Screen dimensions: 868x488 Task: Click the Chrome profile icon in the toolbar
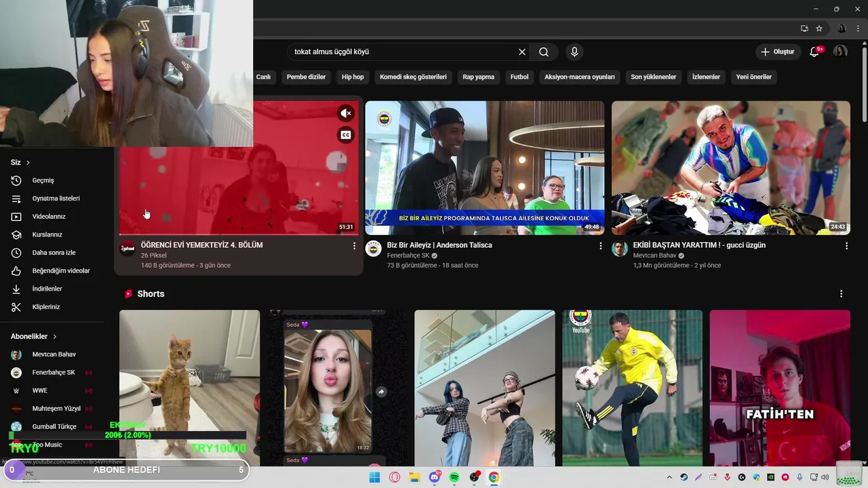coord(842,28)
